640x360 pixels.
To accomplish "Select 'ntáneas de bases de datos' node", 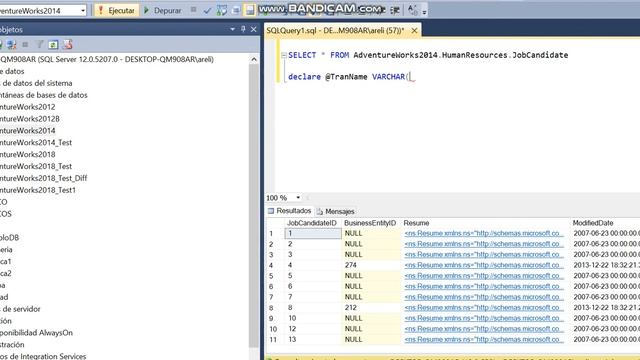I will click(x=44, y=95).
